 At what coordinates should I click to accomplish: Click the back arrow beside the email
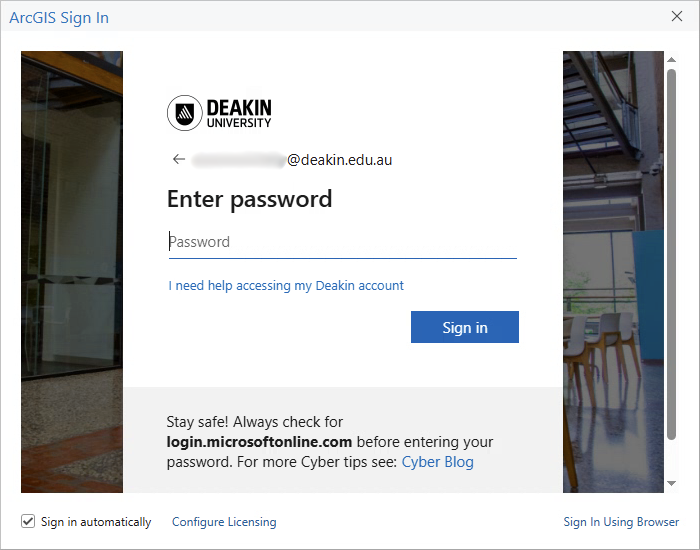pyautogui.click(x=179, y=159)
